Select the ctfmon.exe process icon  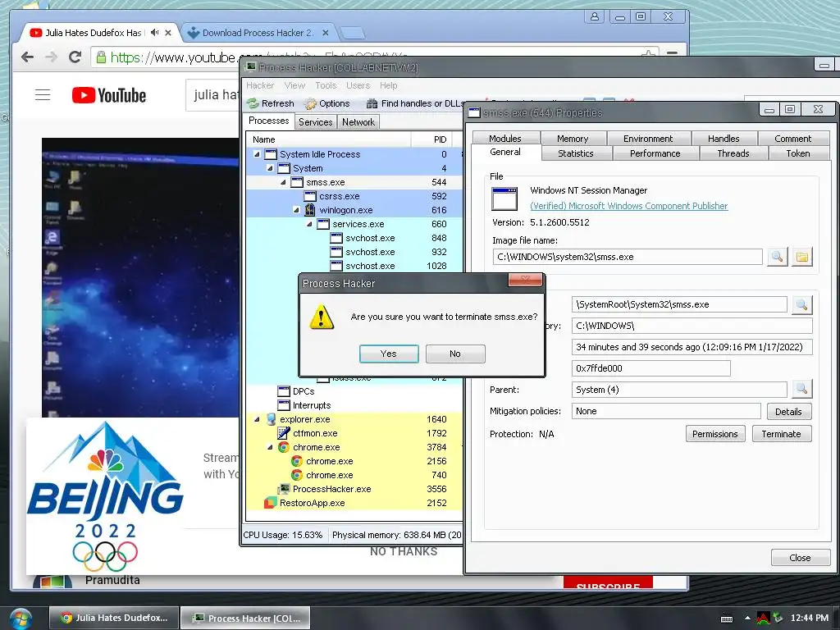coord(283,433)
